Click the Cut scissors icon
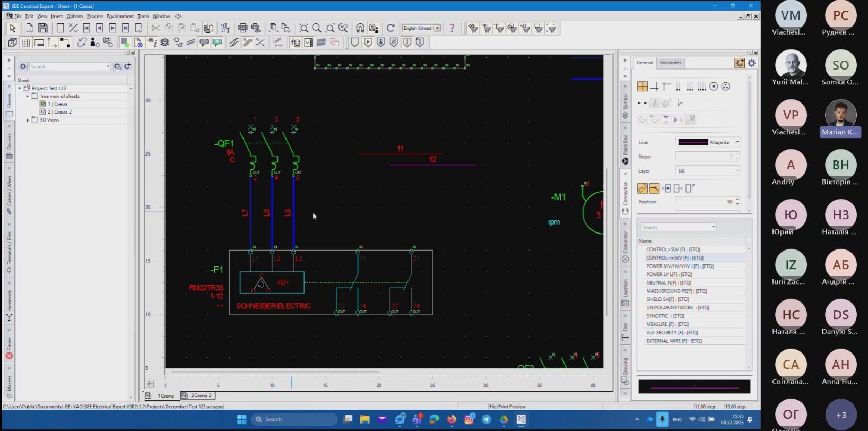The height and width of the screenshot is (431, 868). pyautogui.click(x=155, y=28)
